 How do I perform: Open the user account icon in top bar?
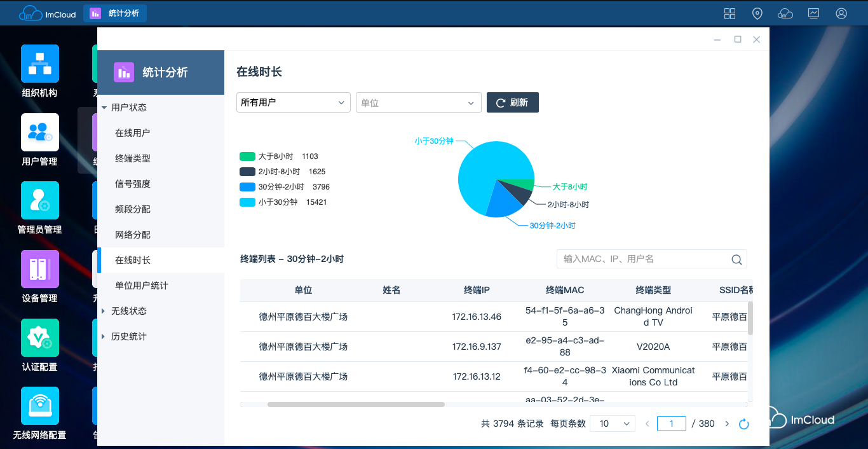[841, 13]
